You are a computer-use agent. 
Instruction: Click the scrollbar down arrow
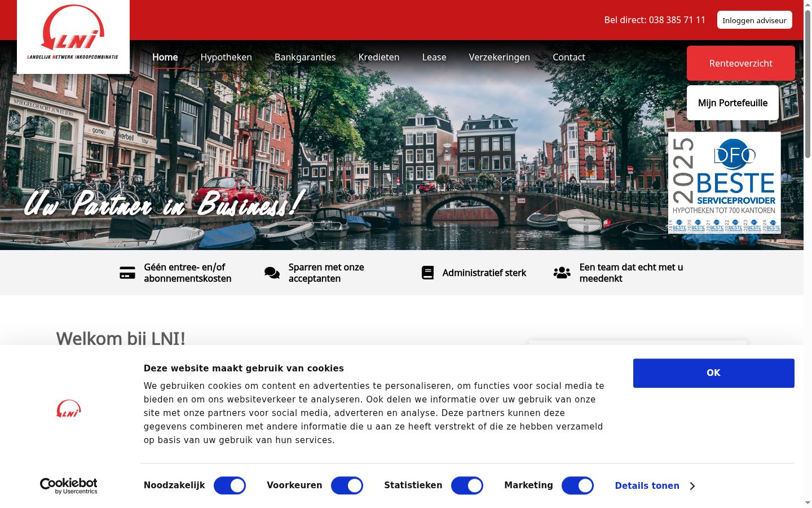807,502
